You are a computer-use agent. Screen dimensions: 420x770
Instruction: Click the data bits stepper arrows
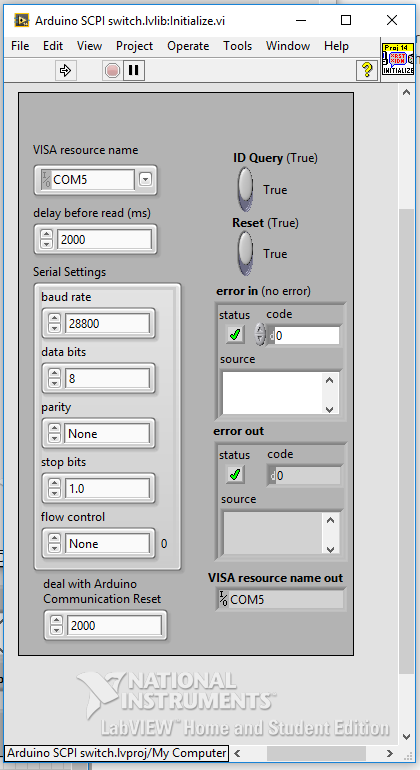tap(55, 379)
